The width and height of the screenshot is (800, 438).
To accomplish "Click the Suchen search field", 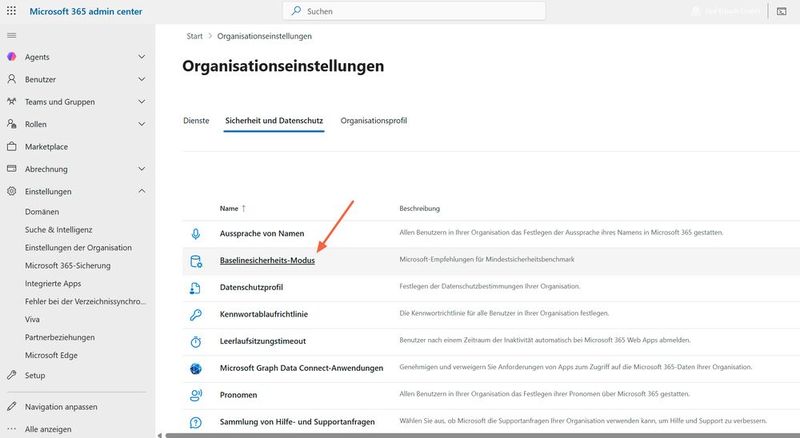I will [x=414, y=11].
